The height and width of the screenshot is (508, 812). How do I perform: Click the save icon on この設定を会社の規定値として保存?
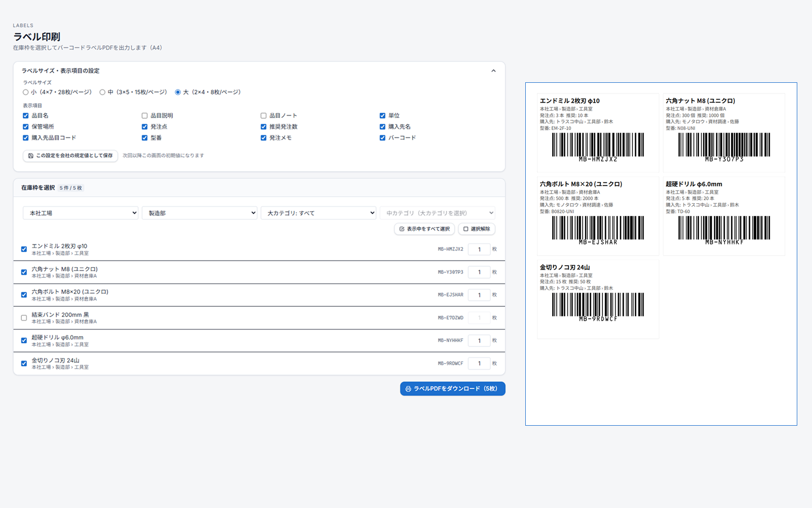30,156
